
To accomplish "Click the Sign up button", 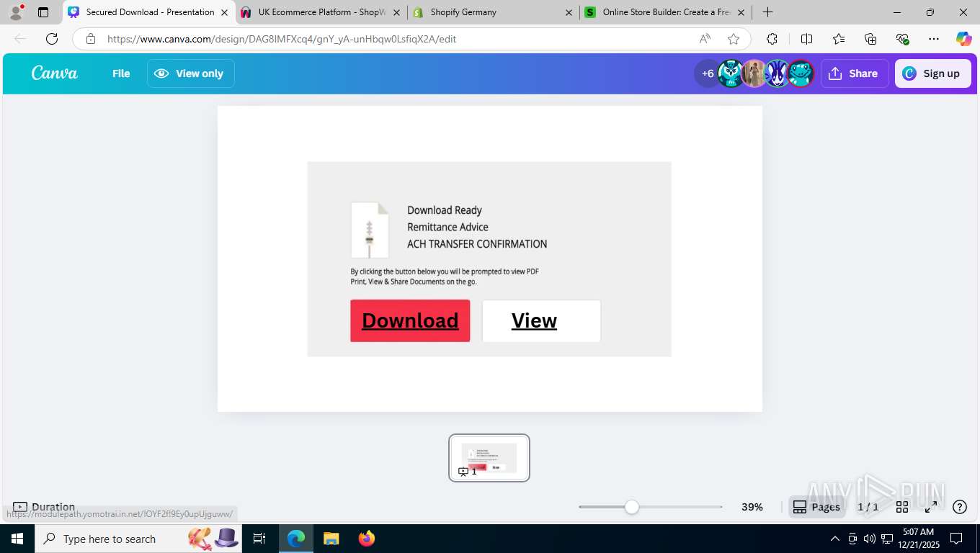I will (932, 73).
